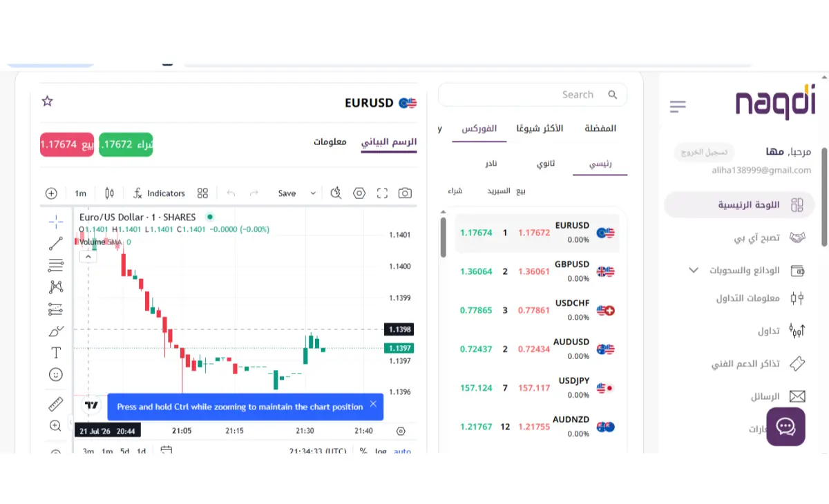Undo last chart action
The width and height of the screenshot is (829, 504).
click(x=231, y=193)
